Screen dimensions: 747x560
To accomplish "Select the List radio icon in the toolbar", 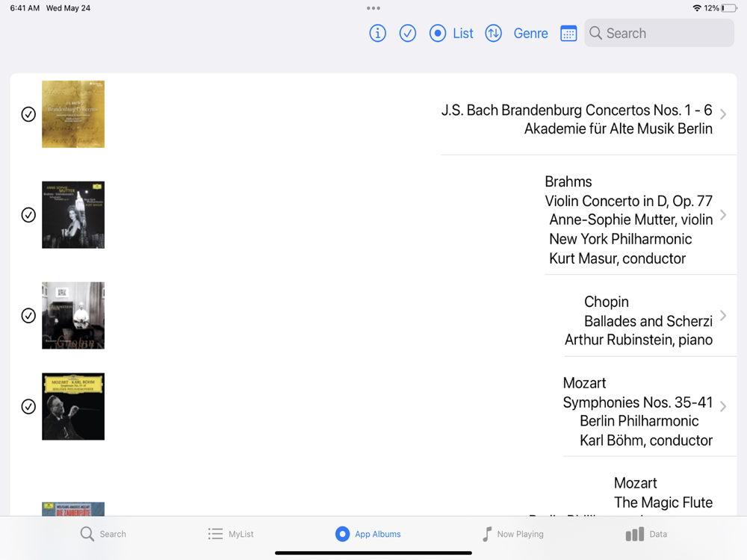I will point(437,34).
